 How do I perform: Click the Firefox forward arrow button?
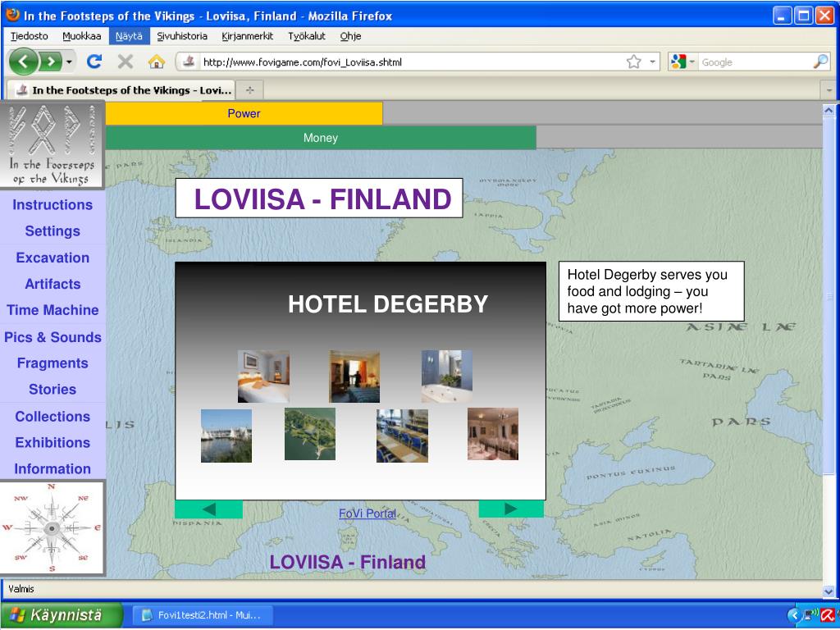point(50,62)
